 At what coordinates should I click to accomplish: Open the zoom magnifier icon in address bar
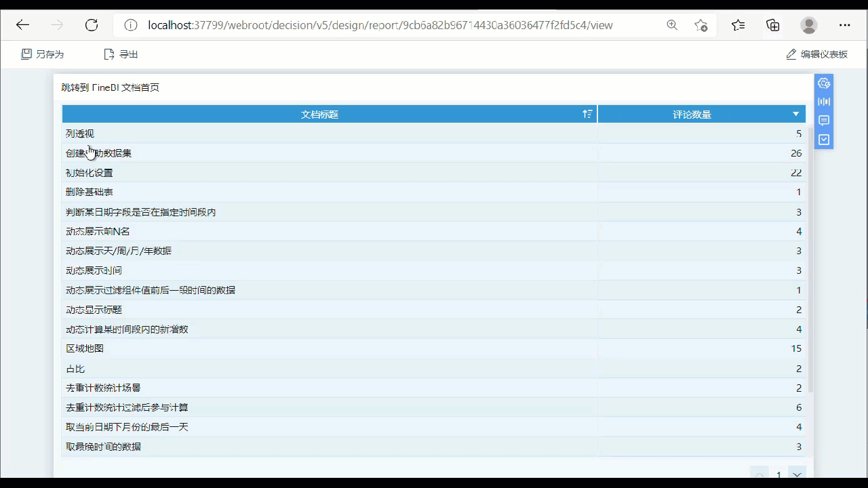click(x=672, y=25)
